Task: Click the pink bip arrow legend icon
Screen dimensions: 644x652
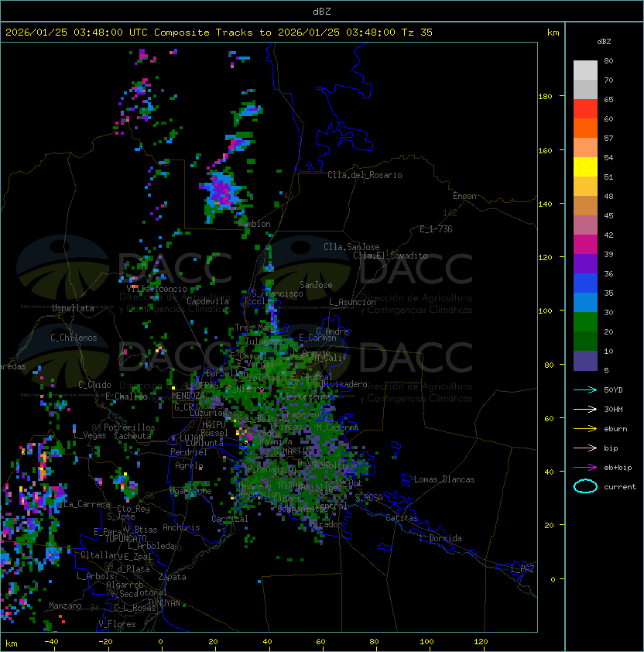Action: coord(585,448)
